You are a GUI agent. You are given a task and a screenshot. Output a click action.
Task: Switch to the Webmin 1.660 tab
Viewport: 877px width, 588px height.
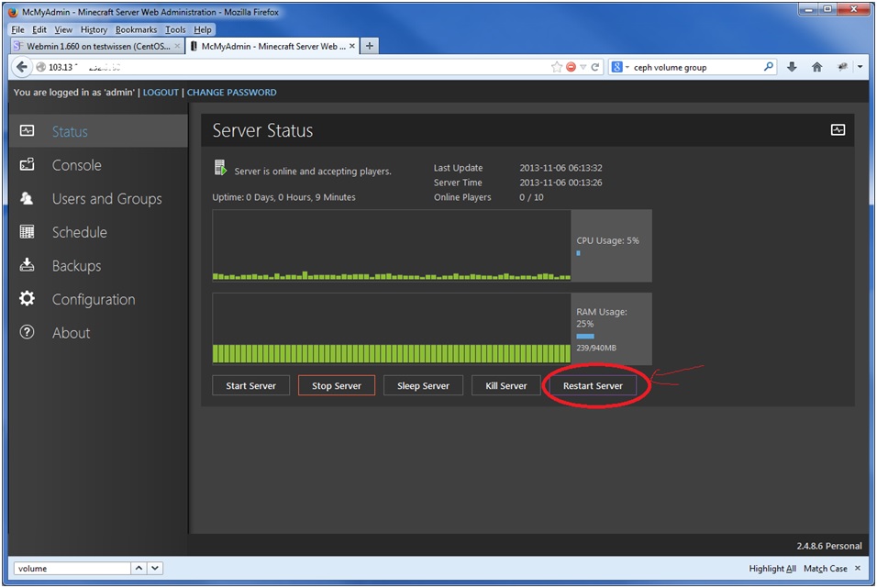point(97,46)
